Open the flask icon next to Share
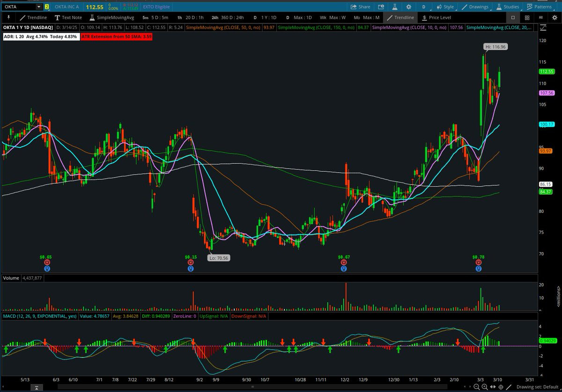562x392 pixels. [395, 7]
